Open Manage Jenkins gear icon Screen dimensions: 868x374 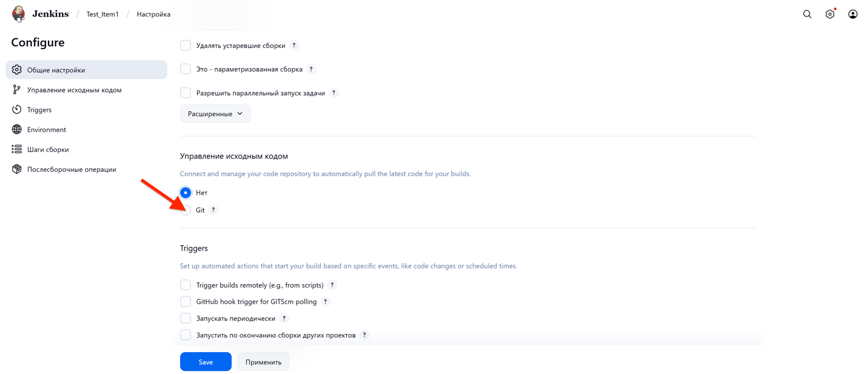(830, 14)
